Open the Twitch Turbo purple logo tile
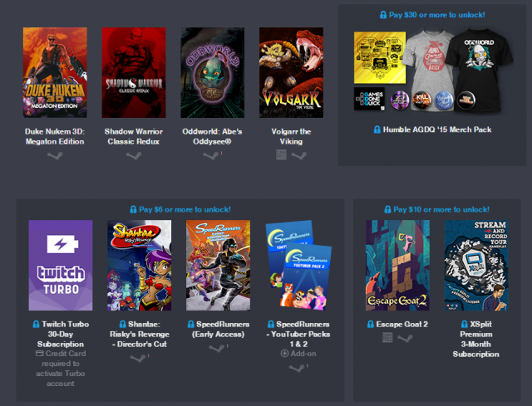 pyautogui.click(x=60, y=265)
